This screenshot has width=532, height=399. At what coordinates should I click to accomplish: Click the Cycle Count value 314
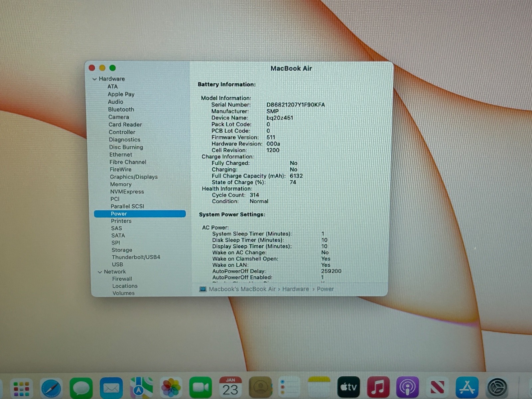254,195
